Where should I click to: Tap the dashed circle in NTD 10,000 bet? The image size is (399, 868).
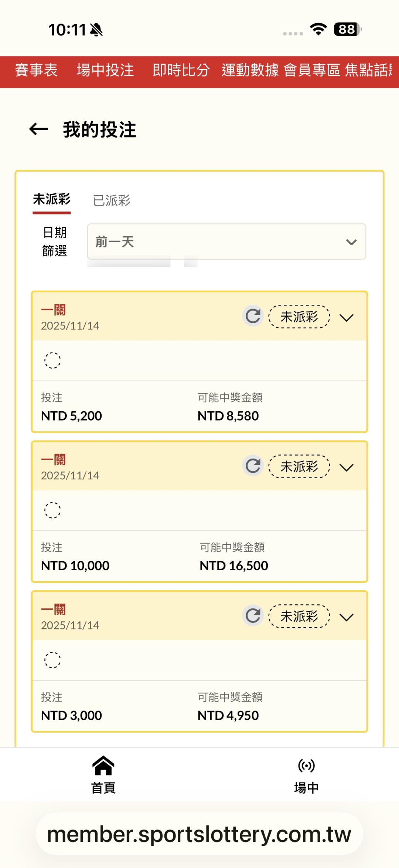52,510
